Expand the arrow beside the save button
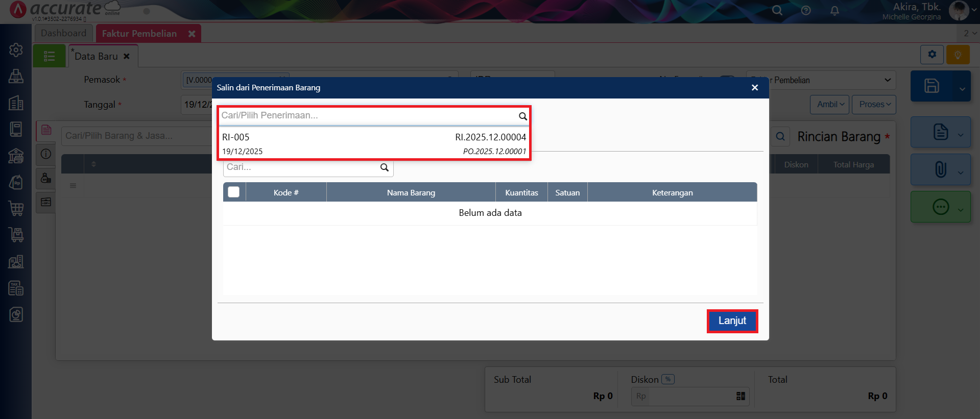The width and height of the screenshot is (980, 419). 962,89
